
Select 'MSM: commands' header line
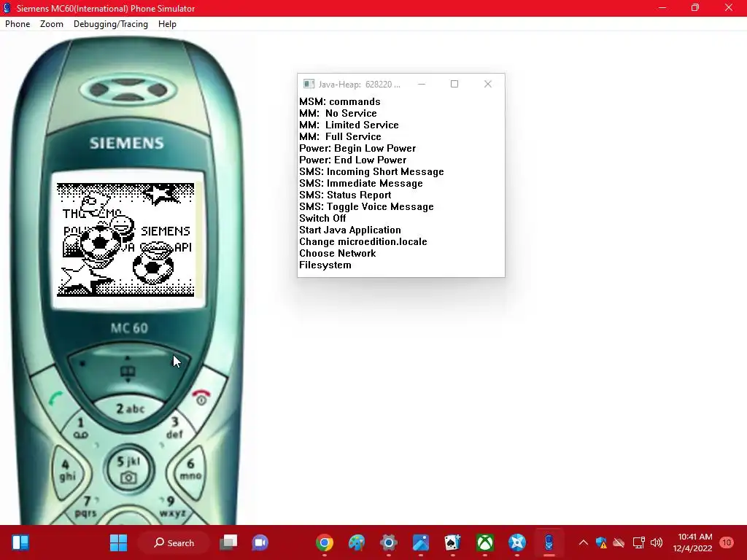tap(340, 101)
